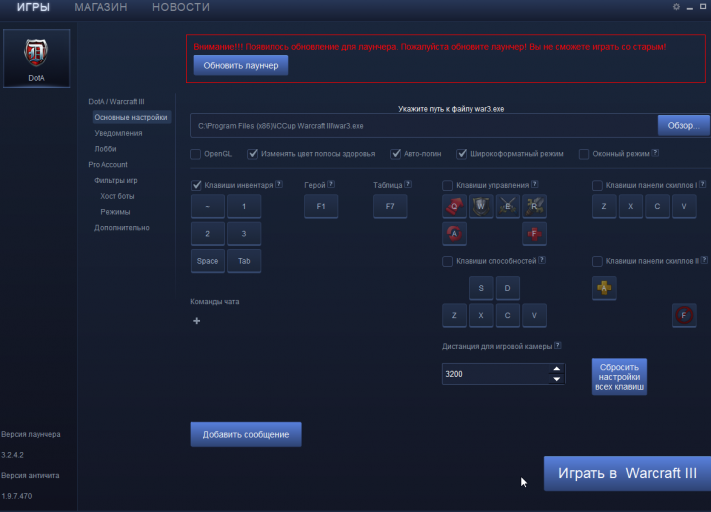Toggle Клавиши инвентаря checkbox
The height and width of the screenshot is (512, 711).
coord(196,185)
